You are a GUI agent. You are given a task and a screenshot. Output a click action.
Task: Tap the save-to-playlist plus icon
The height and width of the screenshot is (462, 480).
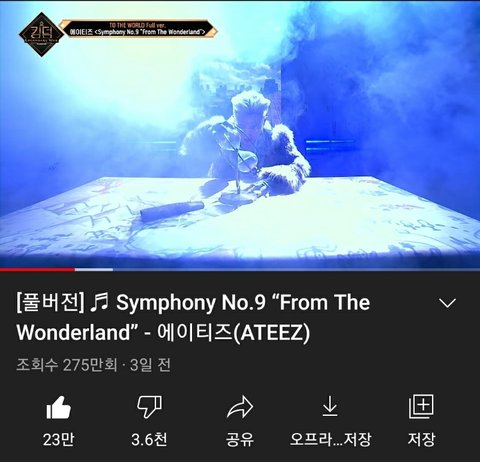[x=421, y=406]
